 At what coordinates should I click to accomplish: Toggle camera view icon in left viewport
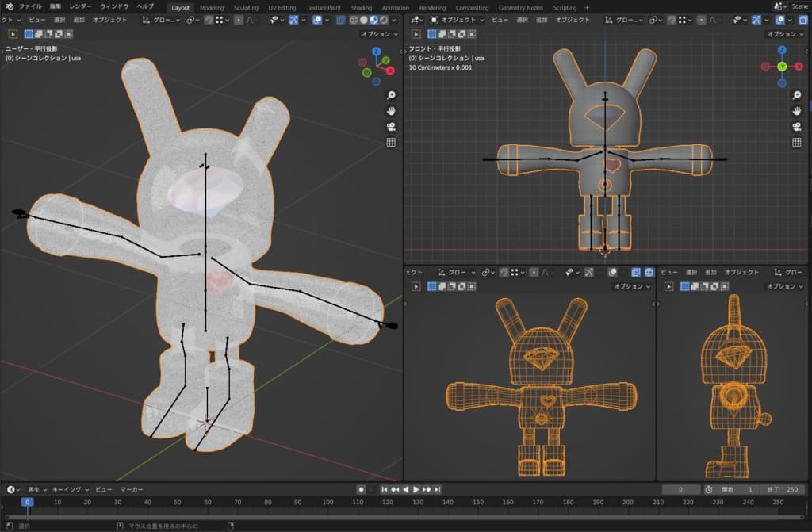point(391,127)
